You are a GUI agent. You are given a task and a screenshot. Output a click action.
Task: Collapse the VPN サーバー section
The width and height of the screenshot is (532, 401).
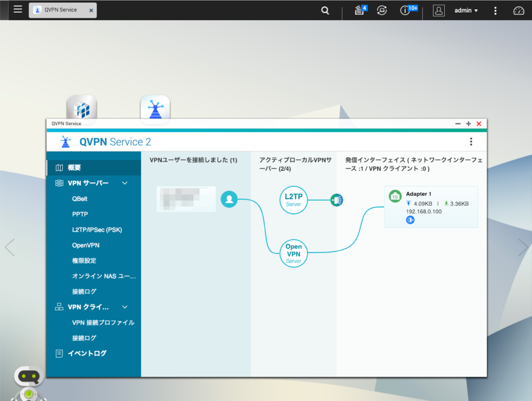coord(124,183)
